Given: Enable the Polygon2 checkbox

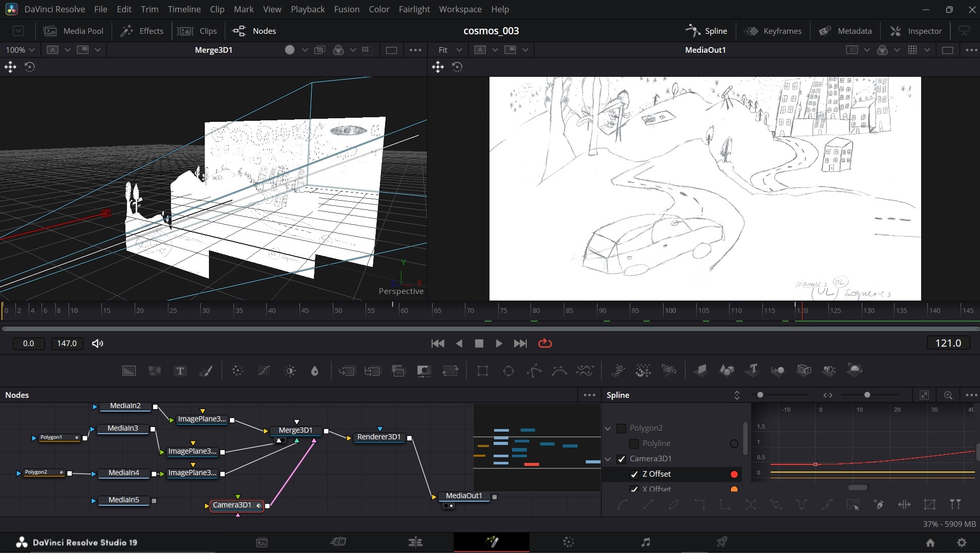Looking at the screenshot, I should tap(621, 428).
